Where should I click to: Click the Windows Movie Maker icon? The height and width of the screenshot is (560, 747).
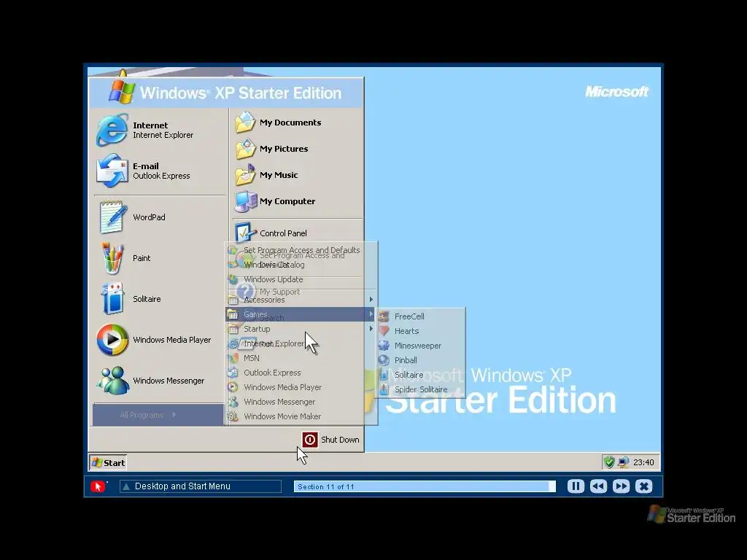(233, 416)
